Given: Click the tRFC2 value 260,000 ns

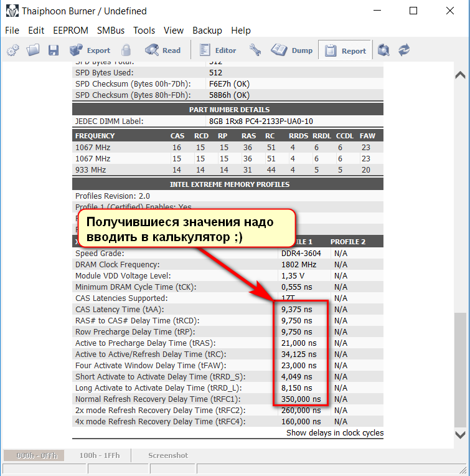Looking at the screenshot, I should (x=301, y=411).
